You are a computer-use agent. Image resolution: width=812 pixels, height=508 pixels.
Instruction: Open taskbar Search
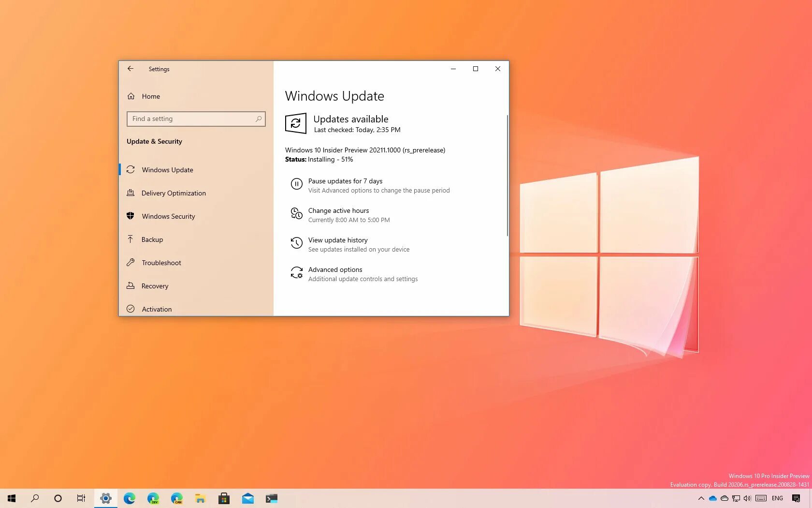pos(35,498)
